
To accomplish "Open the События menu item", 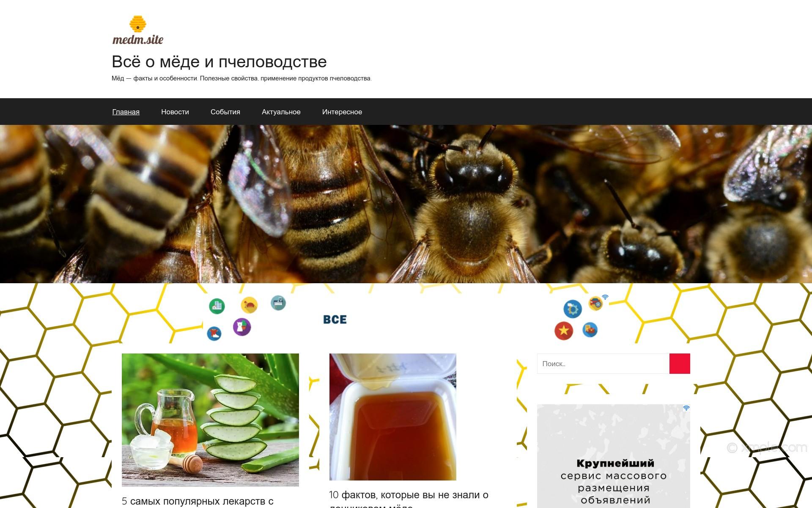I will (x=225, y=112).
